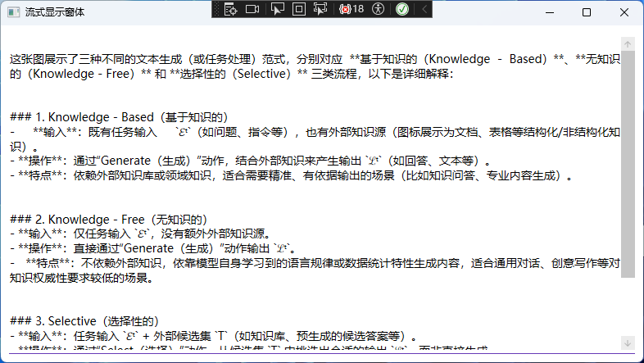The width and height of the screenshot is (644, 363).
Task: Open the Live Visual Tree from debug toolbar
Action: (232, 9)
